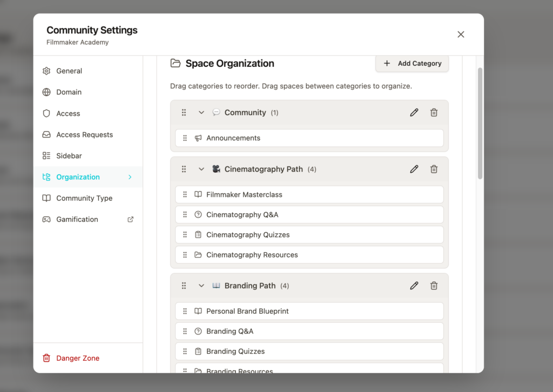This screenshot has height=392, width=553.
Task: Close the Community Settings dialog
Action: tap(461, 35)
